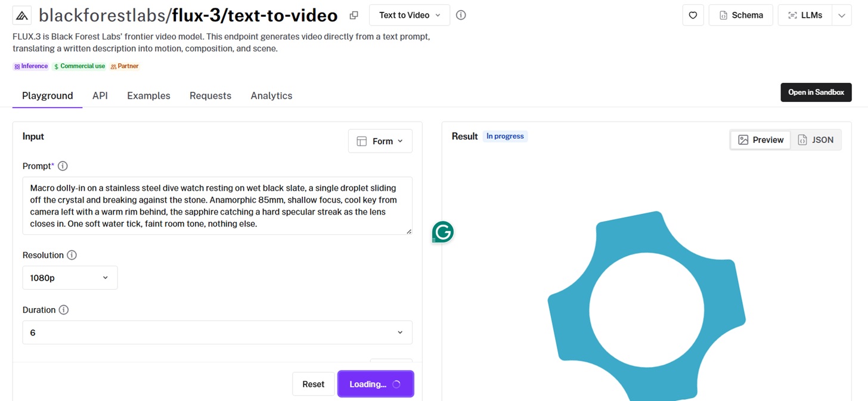Click the Inference tag
This screenshot has width=868, height=401.
(31, 66)
